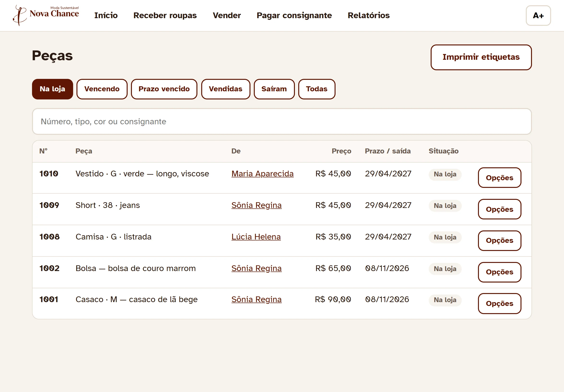Viewport: 564px width, 392px height.
Task: Click 'Bolsa — bolsa de couro marrom'
Action: pos(136,268)
